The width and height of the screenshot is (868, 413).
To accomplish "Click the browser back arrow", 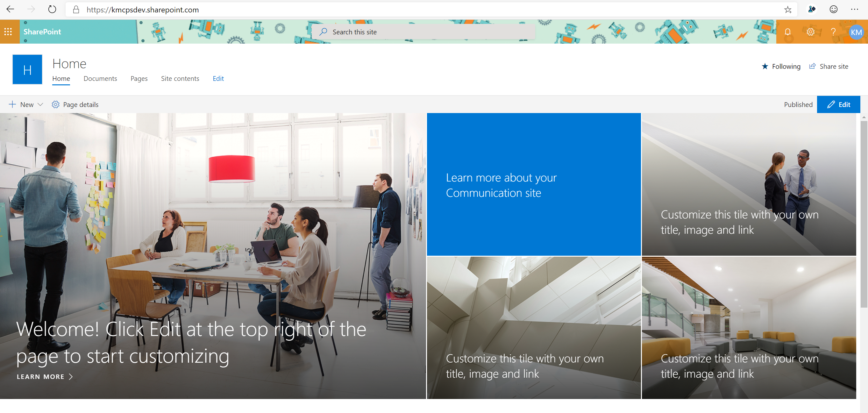I will click(x=11, y=10).
